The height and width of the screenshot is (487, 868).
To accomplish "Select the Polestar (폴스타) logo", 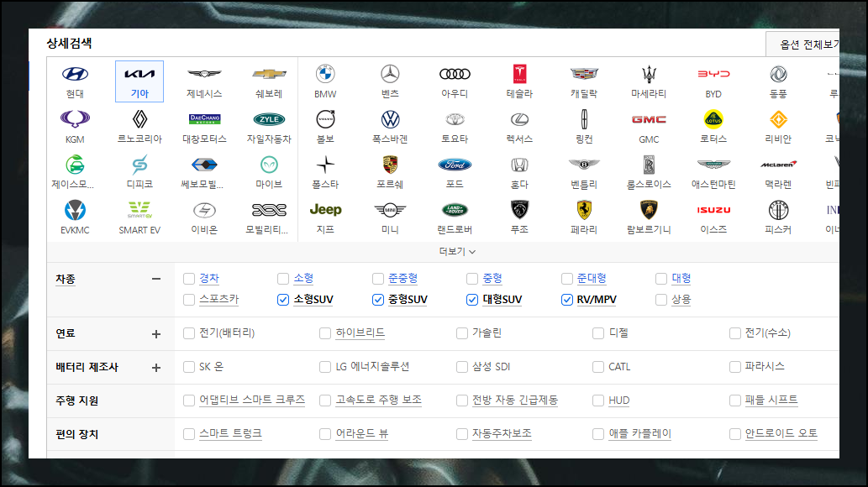I will pyautogui.click(x=325, y=165).
